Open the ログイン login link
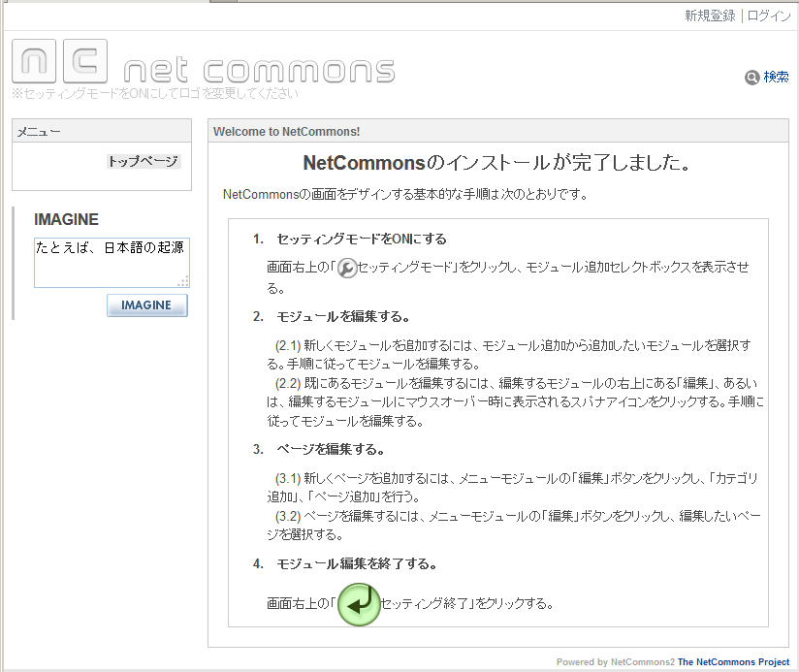This screenshot has height=672, width=799. pos(768,16)
